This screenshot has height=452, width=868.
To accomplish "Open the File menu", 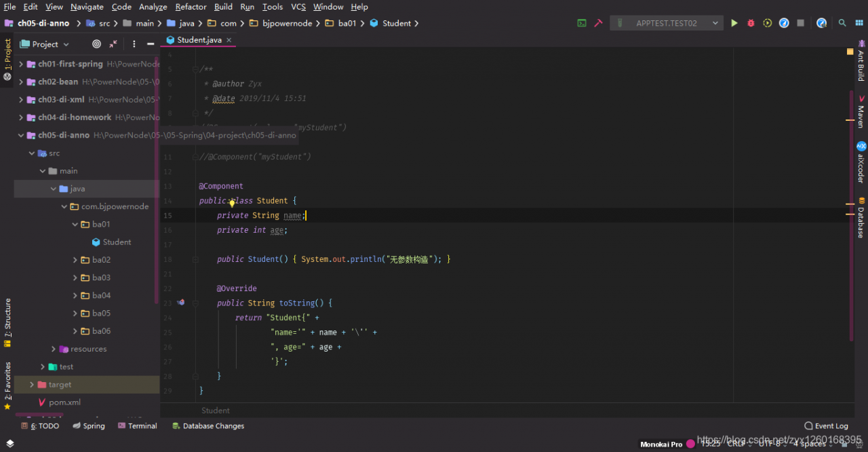I will click(x=9, y=7).
